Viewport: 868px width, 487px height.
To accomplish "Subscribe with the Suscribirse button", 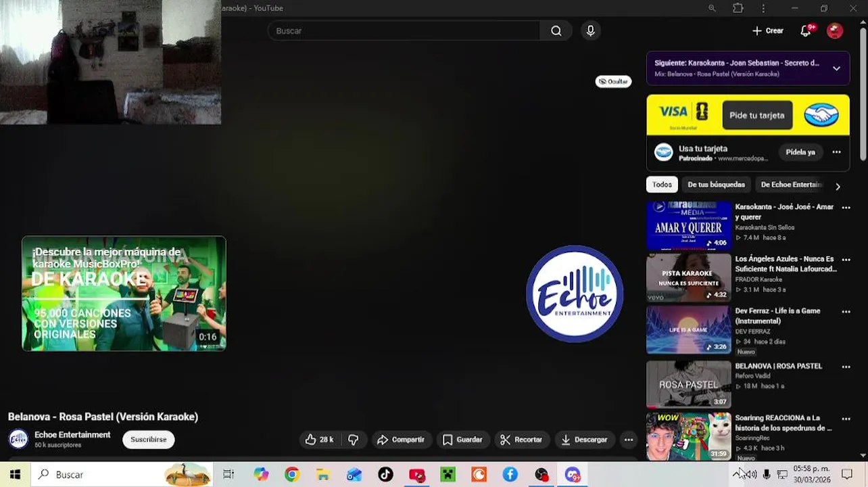I will click(x=148, y=440).
